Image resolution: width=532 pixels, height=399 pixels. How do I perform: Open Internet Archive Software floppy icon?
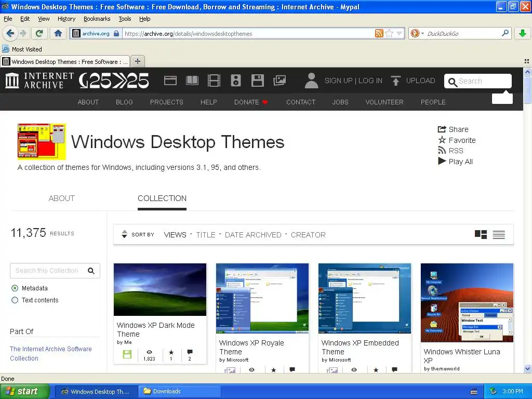pos(258,81)
